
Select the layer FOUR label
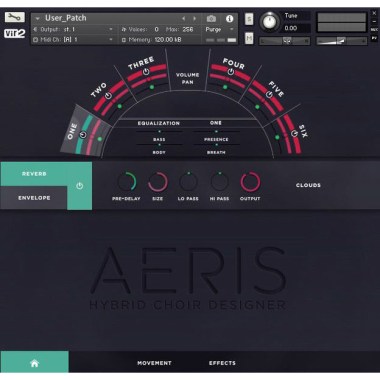(x=234, y=63)
